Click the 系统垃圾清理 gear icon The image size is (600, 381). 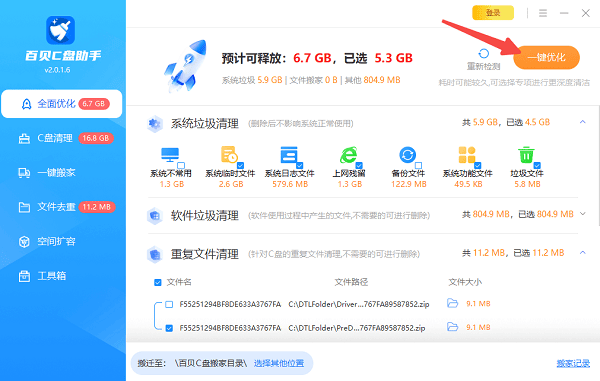click(x=155, y=124)
